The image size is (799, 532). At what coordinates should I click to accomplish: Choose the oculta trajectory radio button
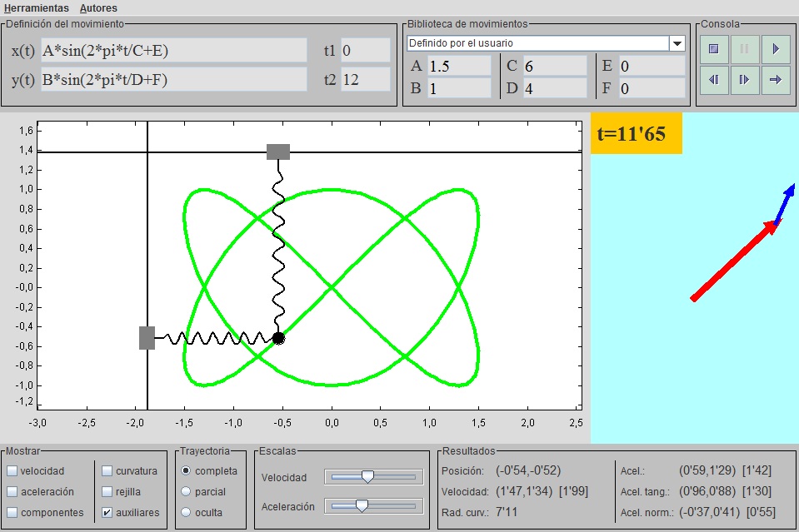(x=186, y=513)
